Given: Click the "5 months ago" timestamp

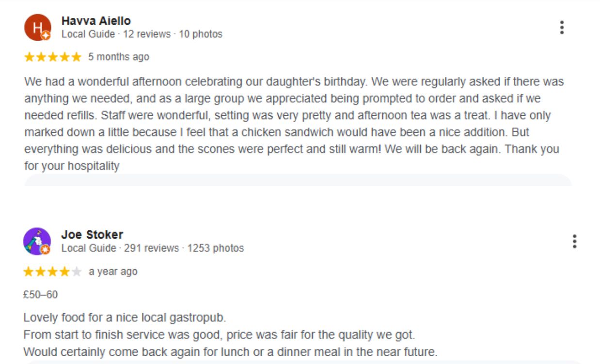Looking at the screenshot, I should [118, 57].
